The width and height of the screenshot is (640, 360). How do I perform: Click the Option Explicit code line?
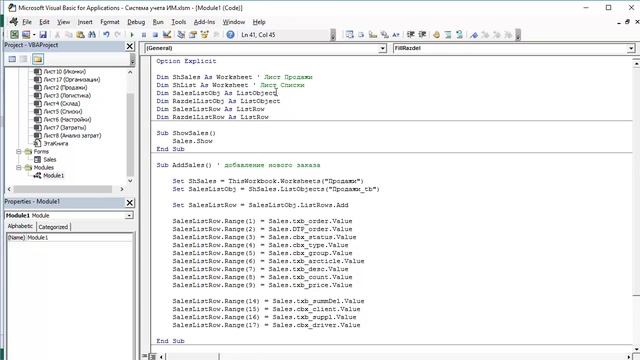coord(186,61)
